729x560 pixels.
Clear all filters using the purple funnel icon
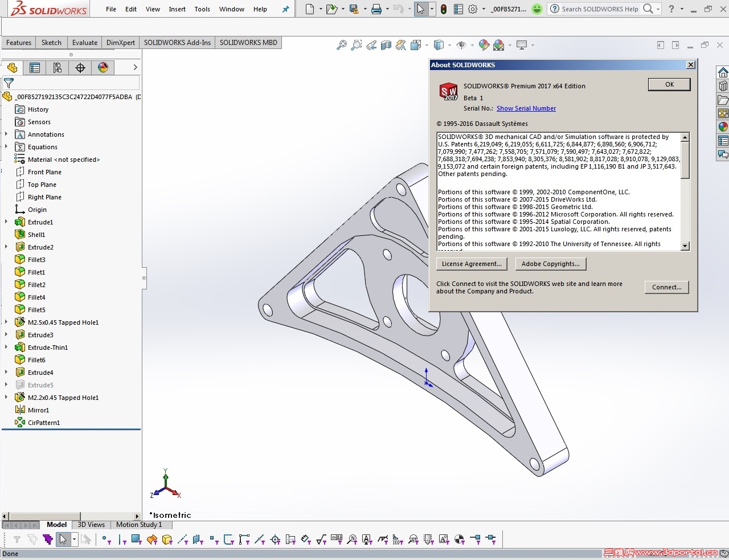[x=48, y=539]
